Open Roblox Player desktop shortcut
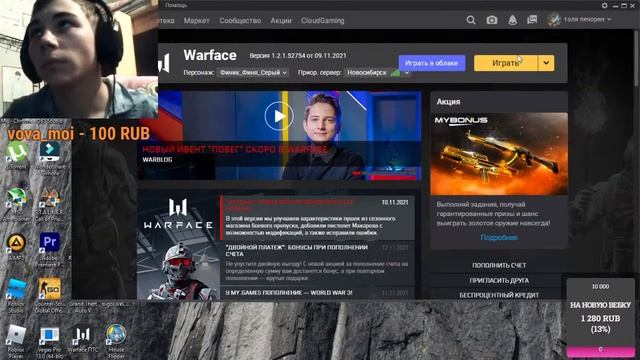Image resolution: width=640 pixels, height=360 pixels. 16,342
